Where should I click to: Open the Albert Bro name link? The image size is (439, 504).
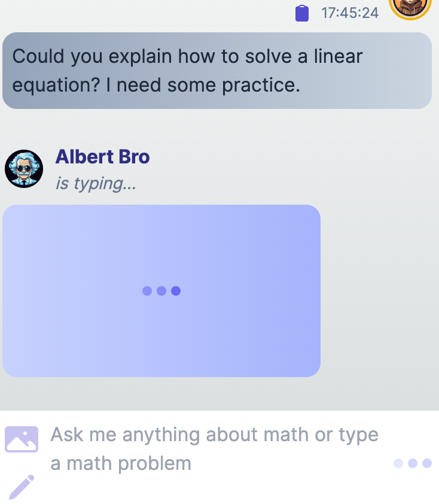pyautogui.click(x=102, y=157)
